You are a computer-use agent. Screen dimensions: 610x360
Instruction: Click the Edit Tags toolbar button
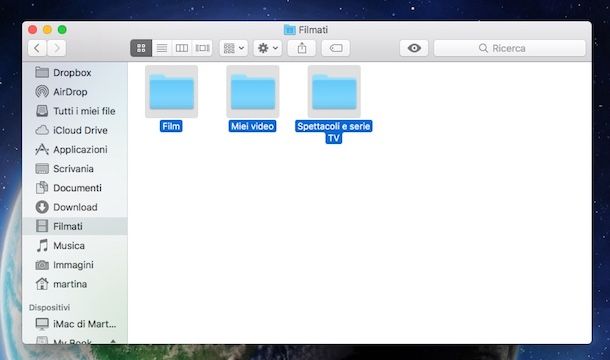[336, 48]
